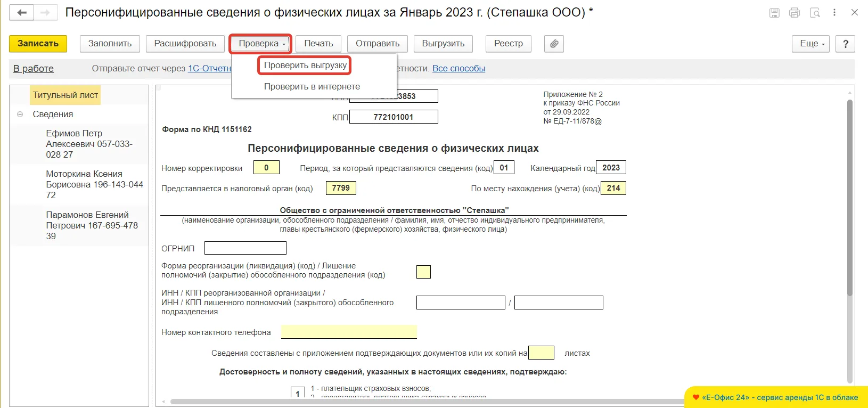Click the В работе status link
The height and width of the screenshot is (408, 868).
tap(34, 69)
